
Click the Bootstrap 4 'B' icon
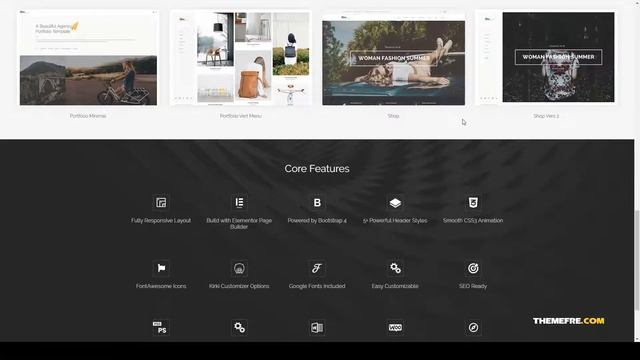click(x=317, y=202)
